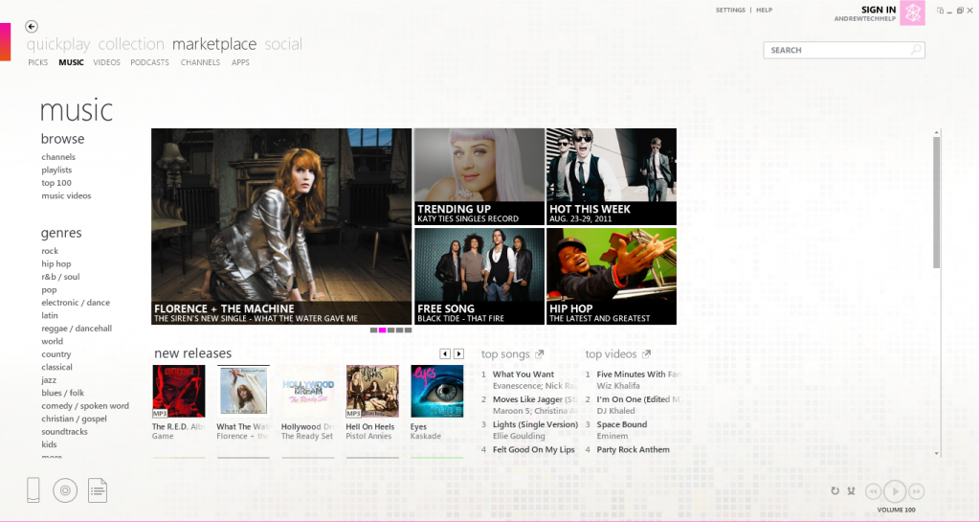Click the vertical page scrollbar thumb
This screenshot has height=522, width=980.
pyautogui.click(x=936, y=202)
